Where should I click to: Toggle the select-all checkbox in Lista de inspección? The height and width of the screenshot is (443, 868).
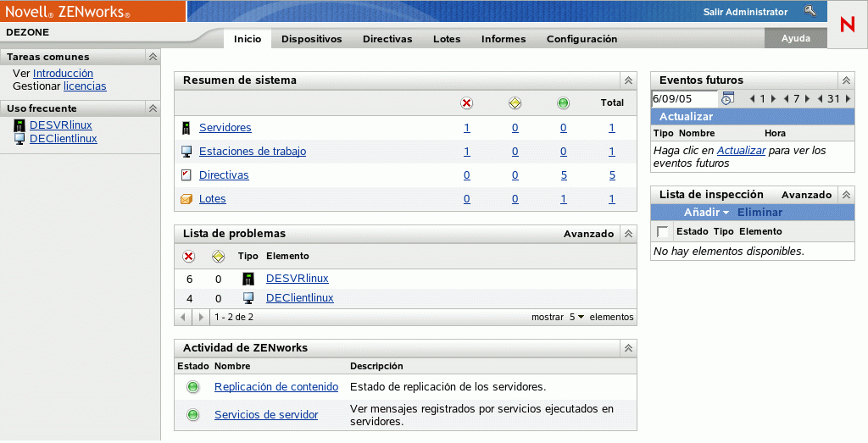[x=662, y=232]
